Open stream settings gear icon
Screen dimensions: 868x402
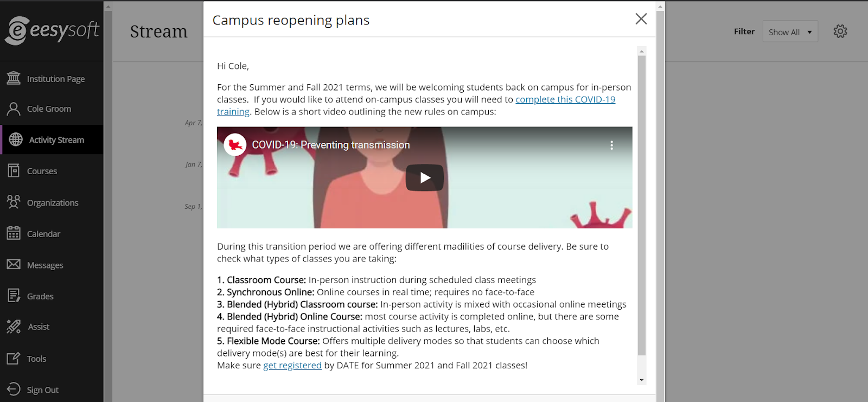click(840, 31)
